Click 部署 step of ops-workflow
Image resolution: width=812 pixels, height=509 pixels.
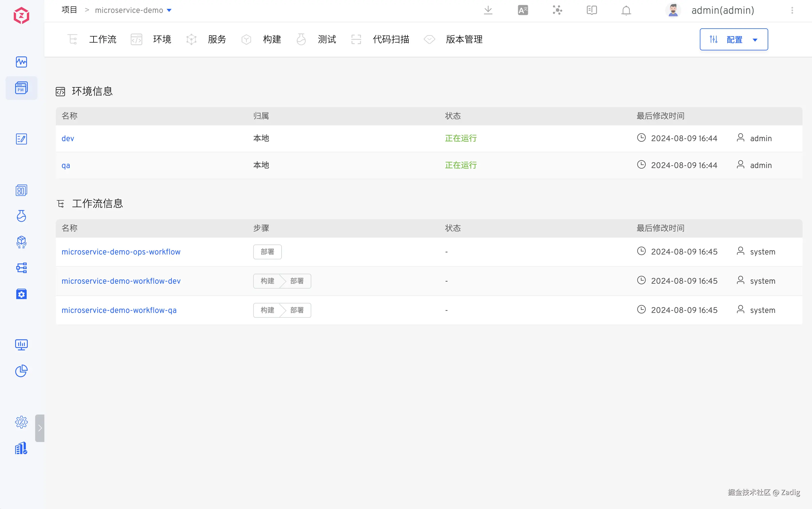267,252
